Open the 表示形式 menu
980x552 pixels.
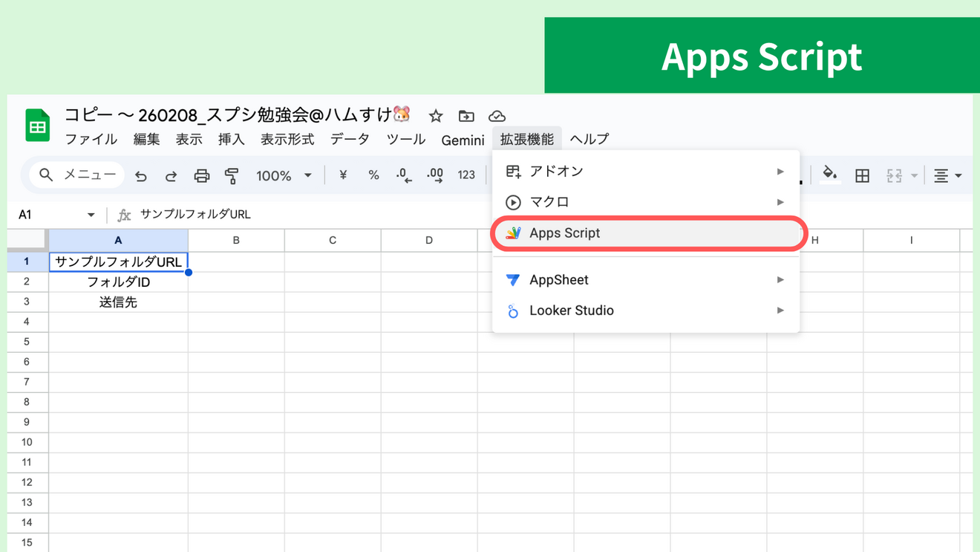[287, 140]
